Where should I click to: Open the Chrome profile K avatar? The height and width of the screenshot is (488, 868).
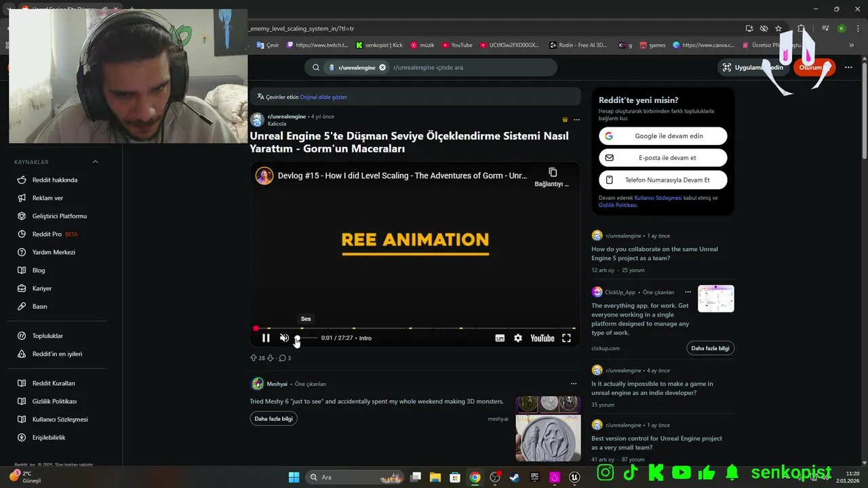coord(842,28)
